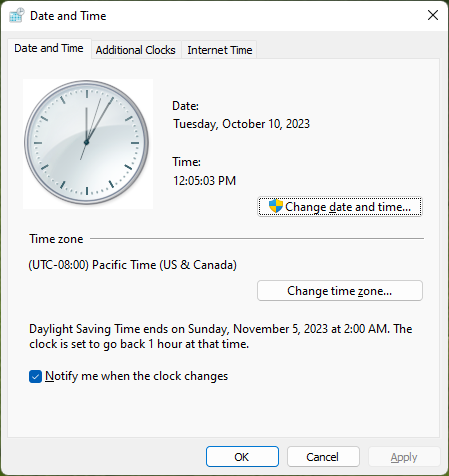Select the 'Date and Time' tab
Image resolution: width=449 pixels, height=476 pixels.
49,48
